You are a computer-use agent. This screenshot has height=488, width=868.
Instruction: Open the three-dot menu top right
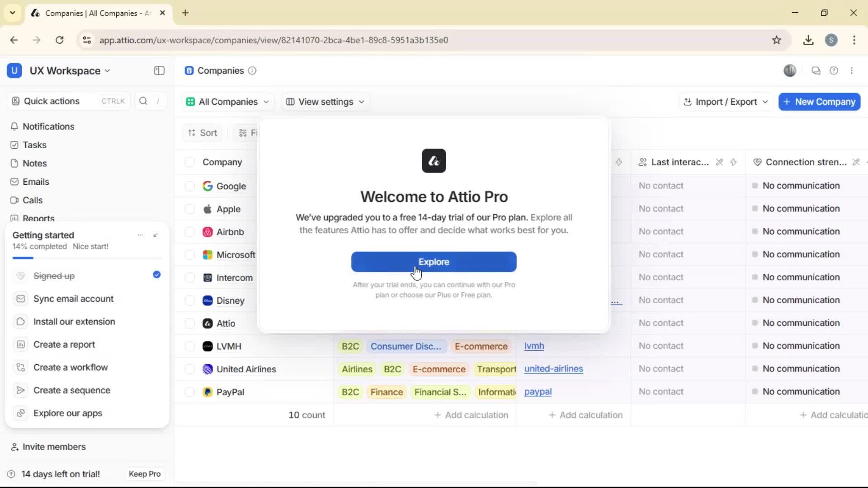[853, 70]
